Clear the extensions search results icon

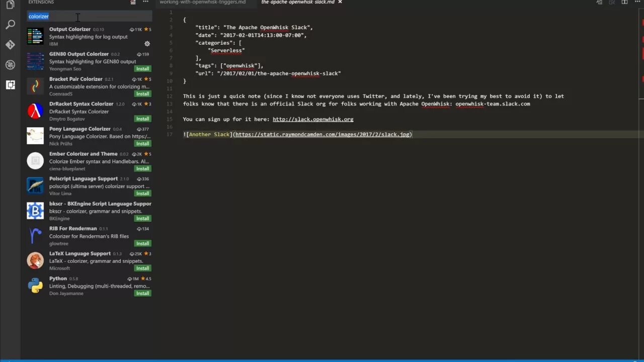click(x=133, y=3)
